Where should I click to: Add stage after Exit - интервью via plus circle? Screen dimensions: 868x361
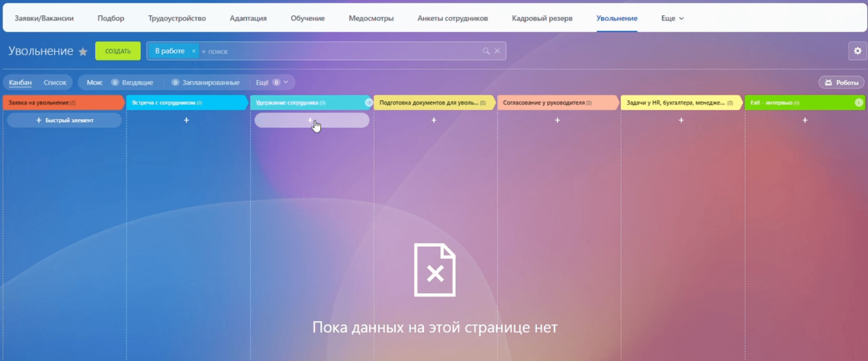click(859, 103)
